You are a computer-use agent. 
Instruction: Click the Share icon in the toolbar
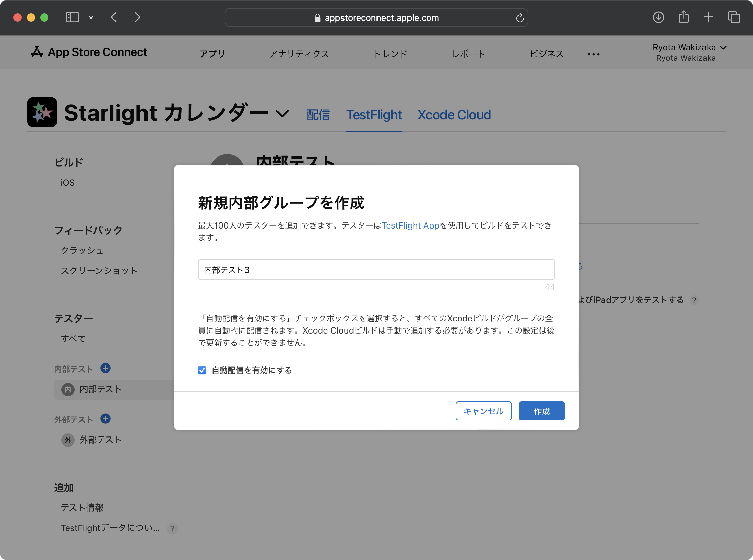[684, 17]
